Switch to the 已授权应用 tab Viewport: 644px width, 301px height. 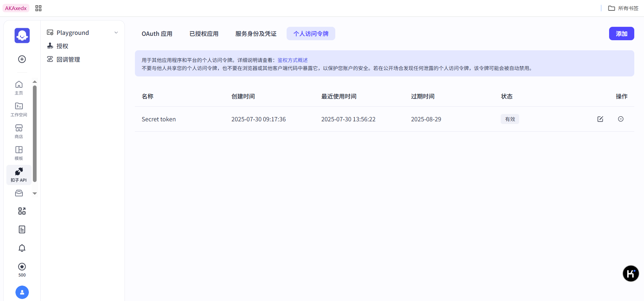204,34
